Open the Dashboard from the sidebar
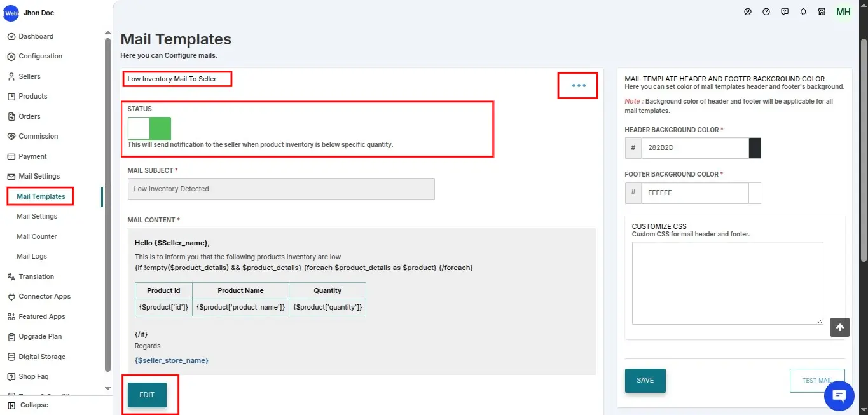This screenshot has height=415, width=868. (36, 36)
